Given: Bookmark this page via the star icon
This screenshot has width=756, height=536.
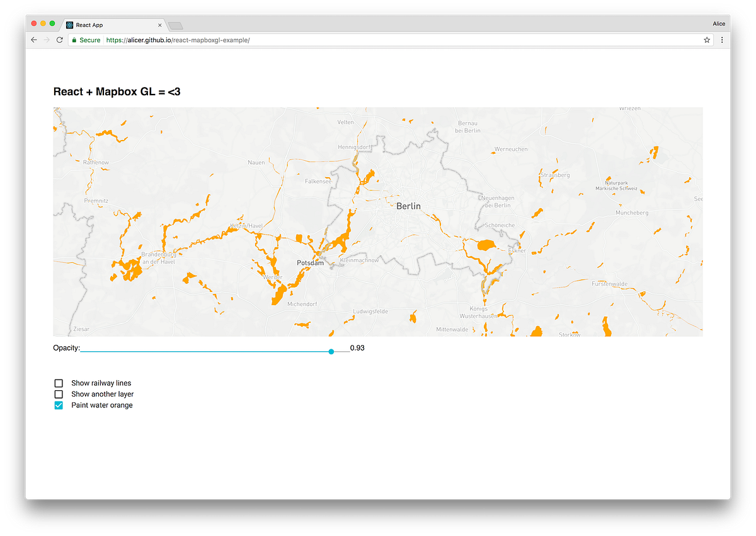Looking at the screenshot, I should tap(706, 39).
